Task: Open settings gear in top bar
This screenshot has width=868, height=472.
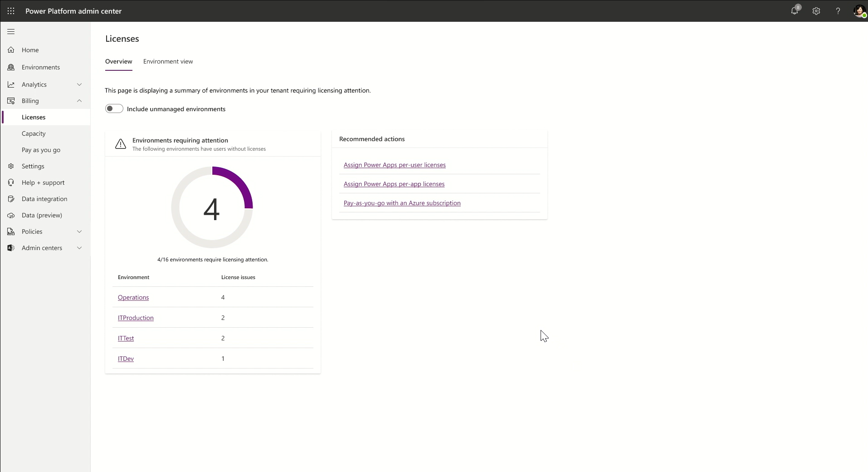Action: click(816, 11)
